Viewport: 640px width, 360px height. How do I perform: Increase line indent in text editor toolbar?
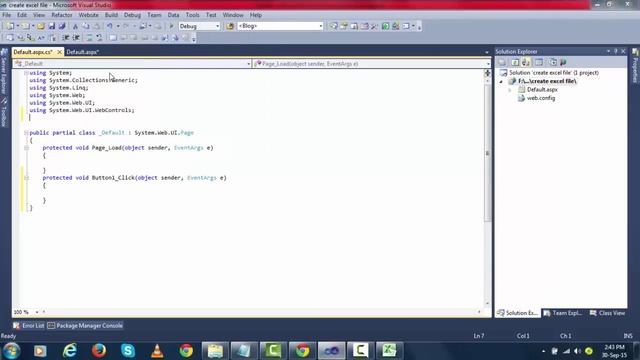click(76, 38)
